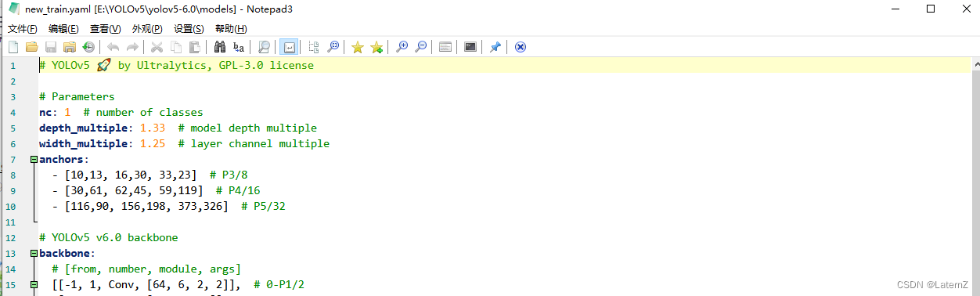The height and width of the screenshot is (296, 980).
Task: Click the '# P5/32' comment
Action: click(263, 207)
